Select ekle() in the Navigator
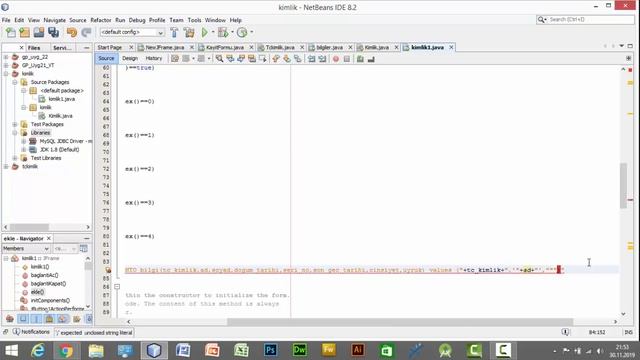This screenshot has width=640, height=360. tap(37, 292)
